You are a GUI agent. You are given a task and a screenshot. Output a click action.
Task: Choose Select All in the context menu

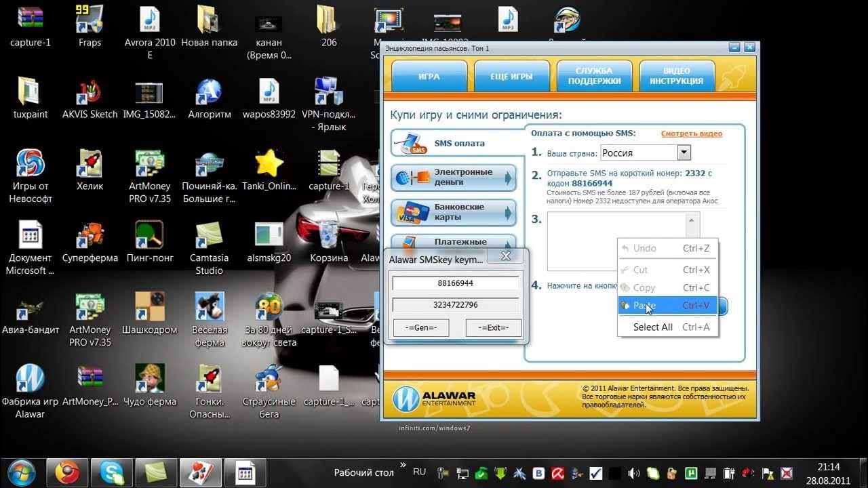[x=668, y=327]
